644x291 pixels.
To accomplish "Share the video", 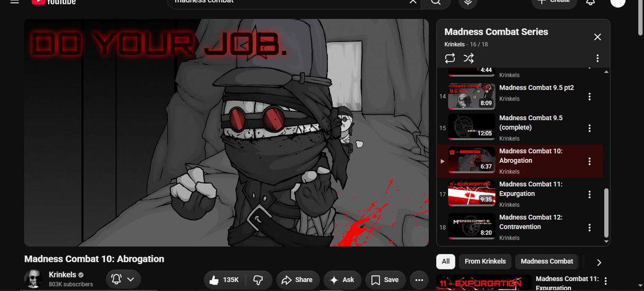I will tap(298, 280).
